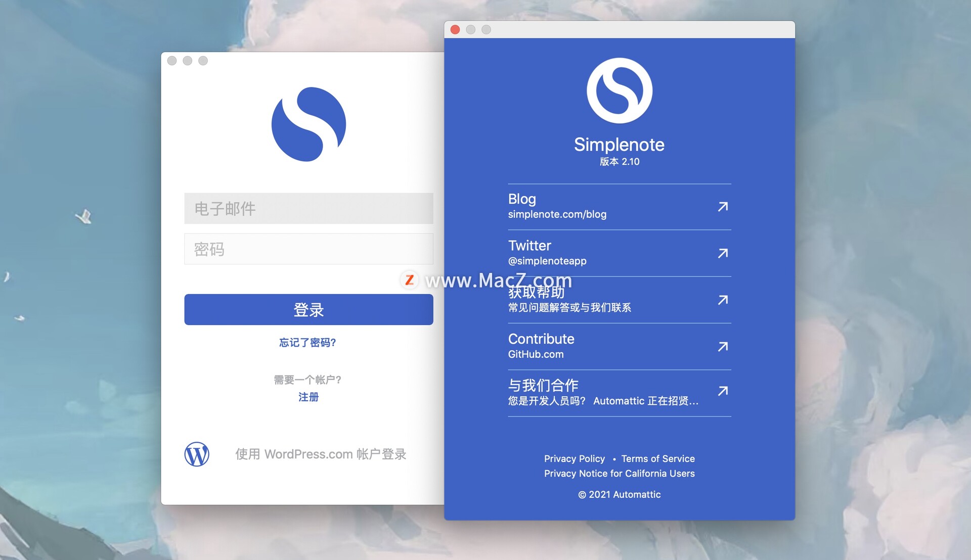Open the Terms of Service link

click(x=658, y=458)
